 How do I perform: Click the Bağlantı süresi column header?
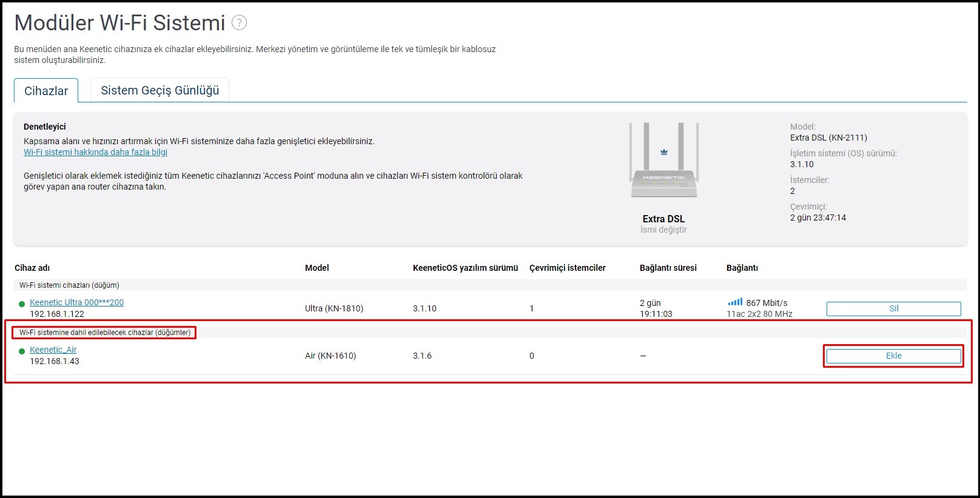click(x=668, y=268)
